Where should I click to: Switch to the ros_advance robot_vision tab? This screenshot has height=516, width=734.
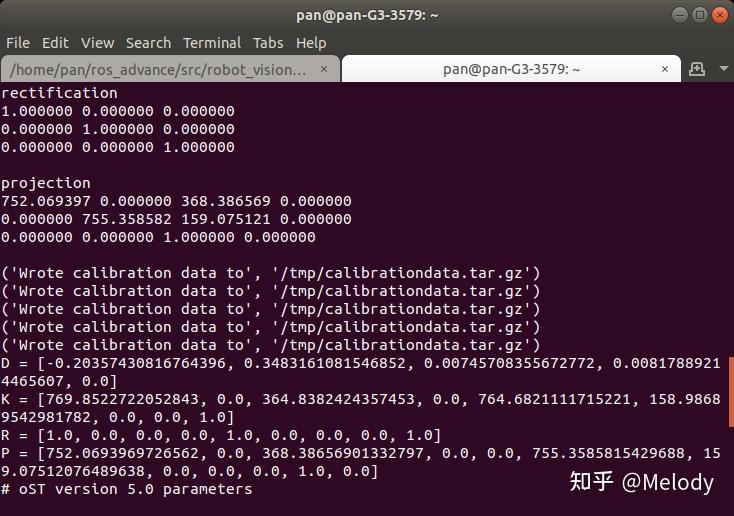coord(160,69)
